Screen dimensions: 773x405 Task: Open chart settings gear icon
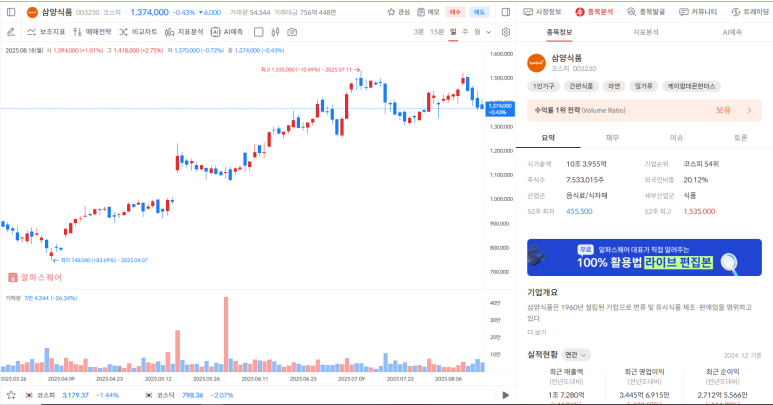point(506,32)
